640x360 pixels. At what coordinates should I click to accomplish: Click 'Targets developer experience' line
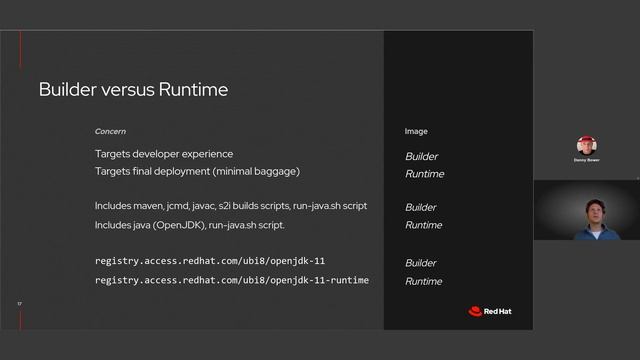(164, 154)
